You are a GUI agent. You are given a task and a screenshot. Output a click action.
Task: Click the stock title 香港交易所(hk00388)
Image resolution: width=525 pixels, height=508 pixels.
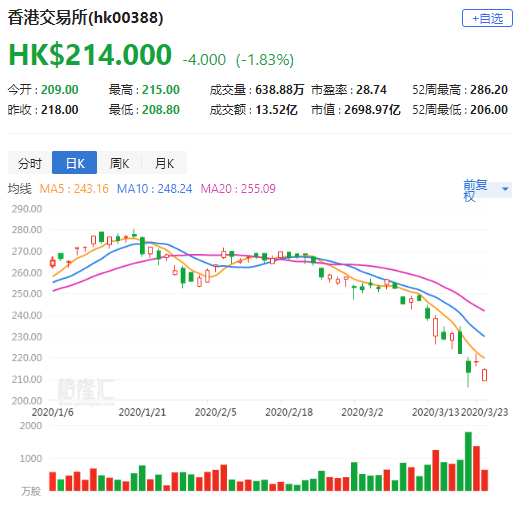(x=85, y=18)
